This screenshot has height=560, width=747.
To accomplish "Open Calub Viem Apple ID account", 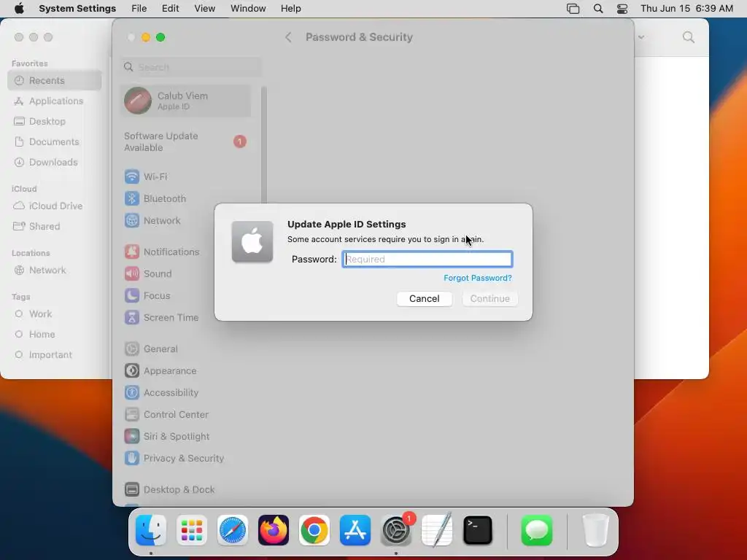I will click(185, 101).
